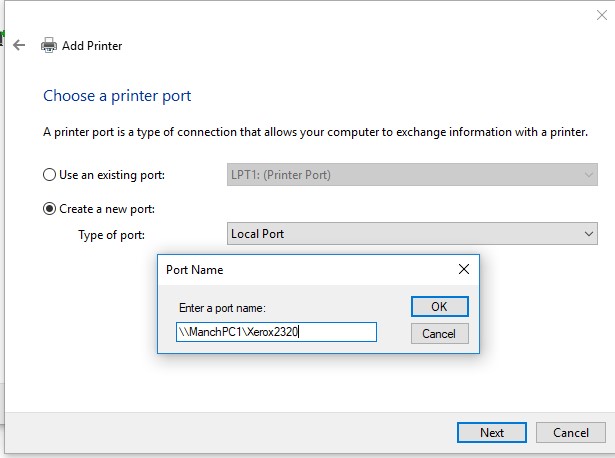
Task: Click the 'Add Printer' window title text
Action: pyautogui.click(x=94, y=46)
